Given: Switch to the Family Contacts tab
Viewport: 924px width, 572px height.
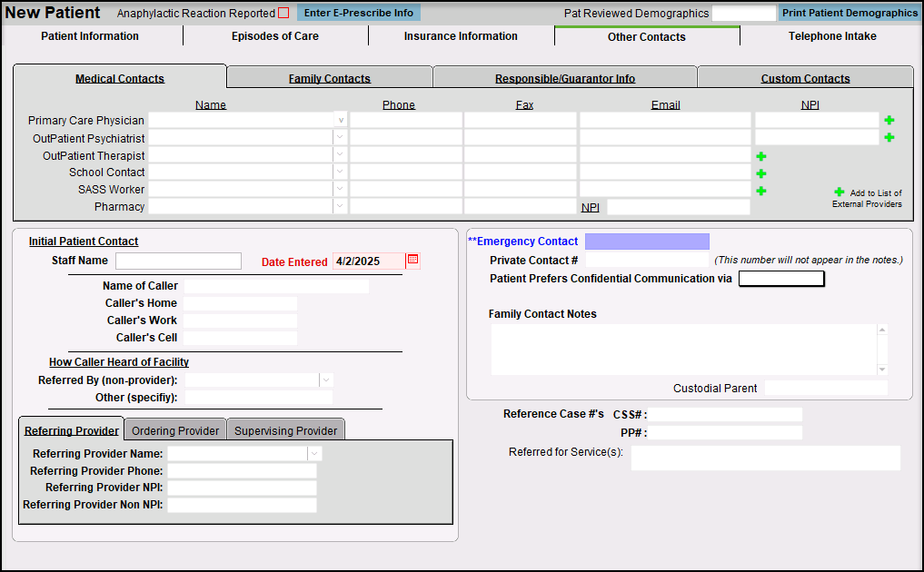Looking at the screenshot, I should click(329, 79).
